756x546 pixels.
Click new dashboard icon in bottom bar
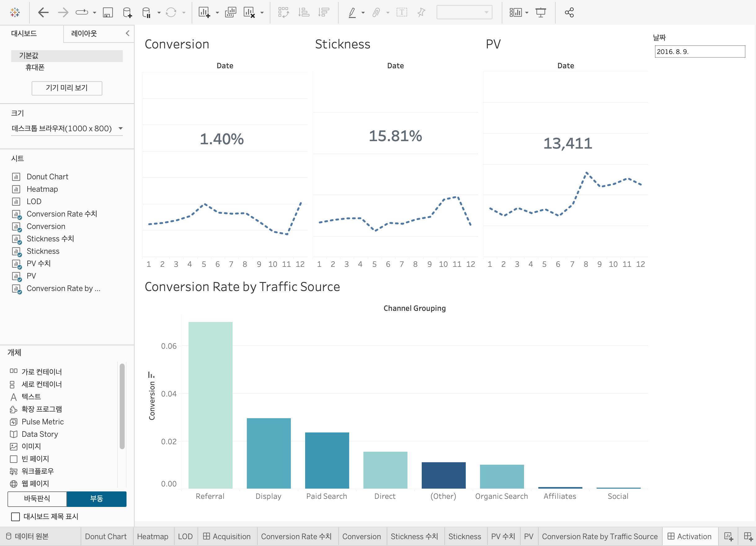(x=748, y=536)
